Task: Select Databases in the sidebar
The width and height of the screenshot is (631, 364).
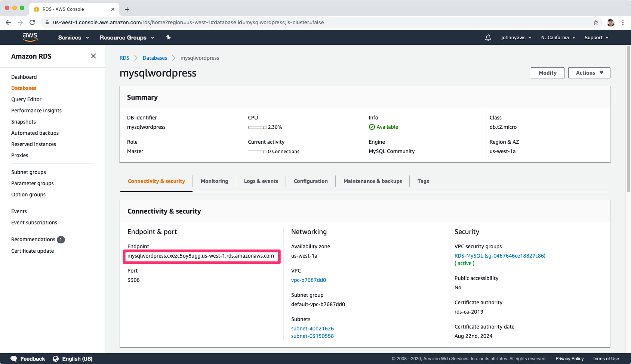Action: point(24,88)
